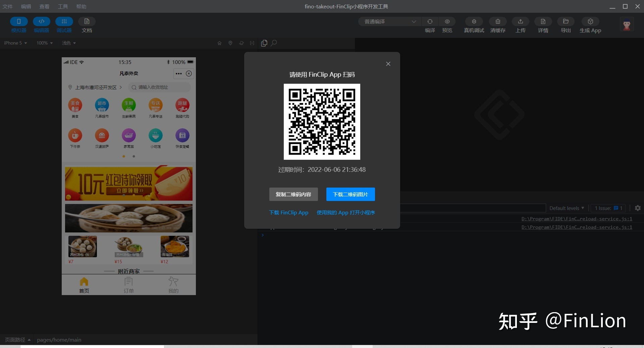
Task: Open the 编辑 menu
Action: pyautogui.click(x=26, y=6)
